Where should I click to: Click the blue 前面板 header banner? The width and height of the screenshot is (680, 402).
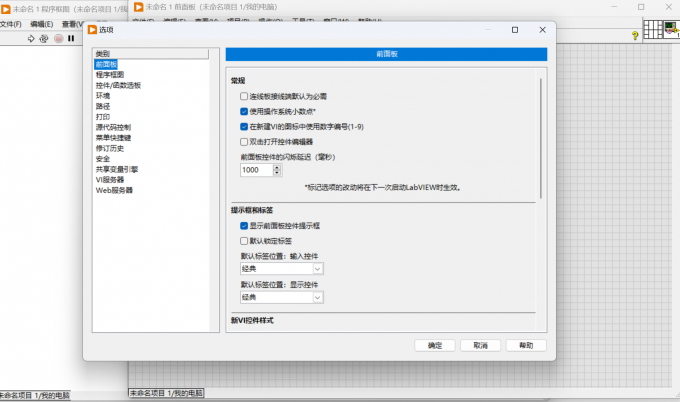[x=386, y=54]
